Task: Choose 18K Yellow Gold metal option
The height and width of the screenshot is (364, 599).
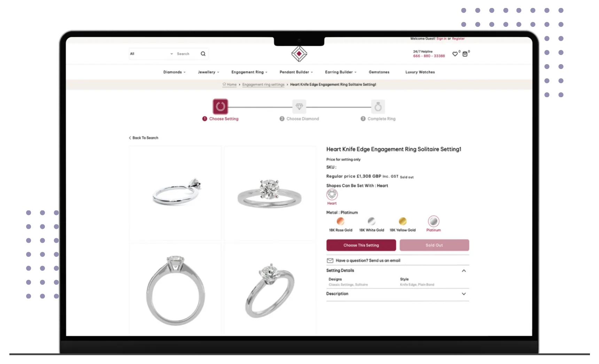Action: (x=403, y=221)
